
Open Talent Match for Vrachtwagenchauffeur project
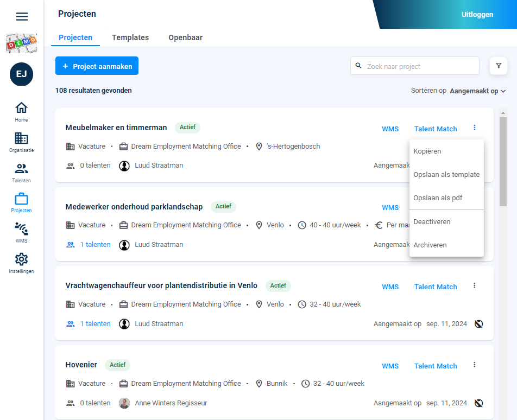point(436,287)
